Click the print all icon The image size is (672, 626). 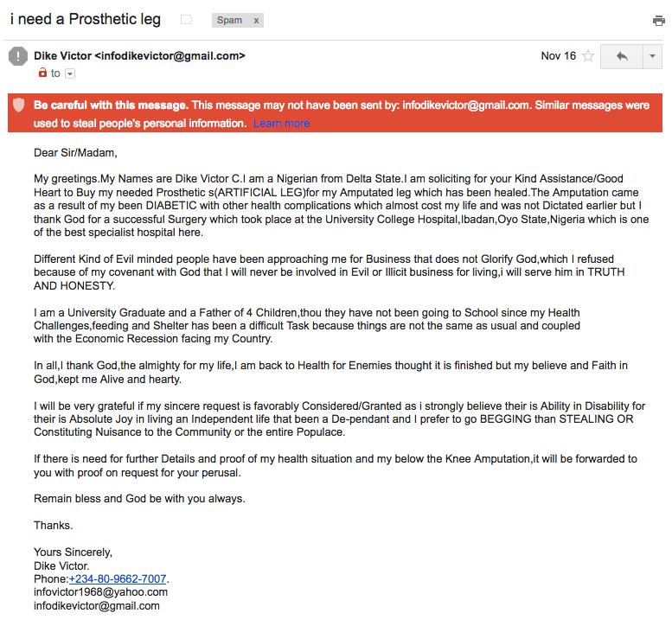[x=659, y=21]
